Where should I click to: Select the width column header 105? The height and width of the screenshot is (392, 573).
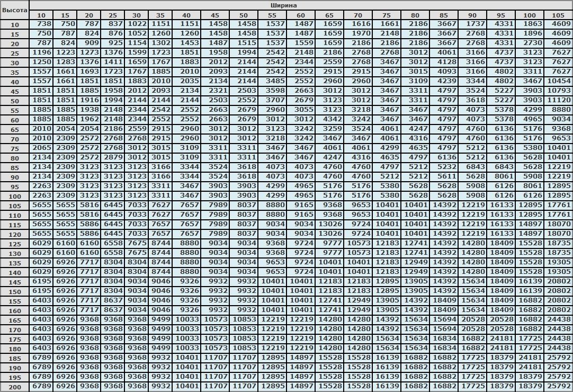pos(558,15)
